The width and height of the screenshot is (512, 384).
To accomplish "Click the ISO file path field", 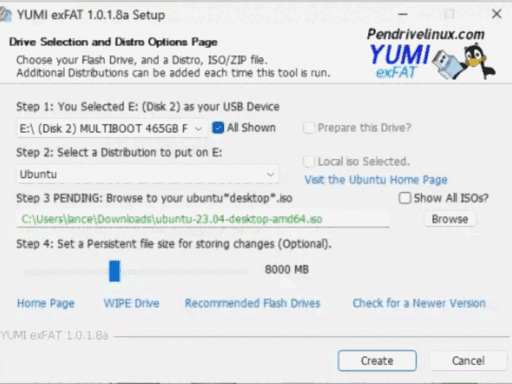I will tap(203, 219).
